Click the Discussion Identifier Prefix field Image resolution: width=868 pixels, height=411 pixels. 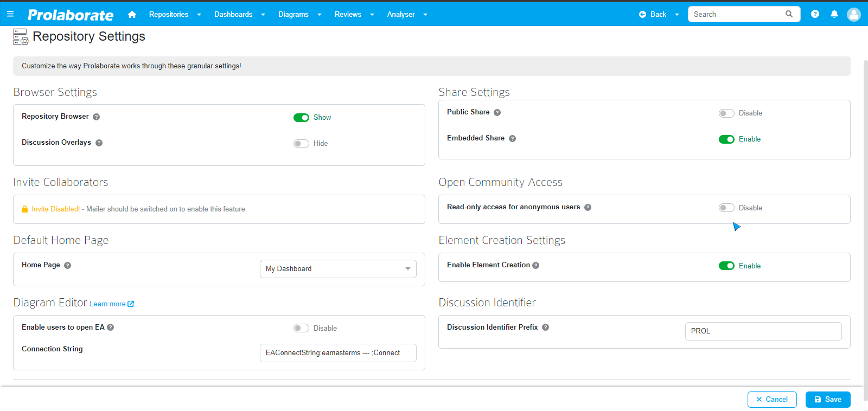click(x=763, y=331)
